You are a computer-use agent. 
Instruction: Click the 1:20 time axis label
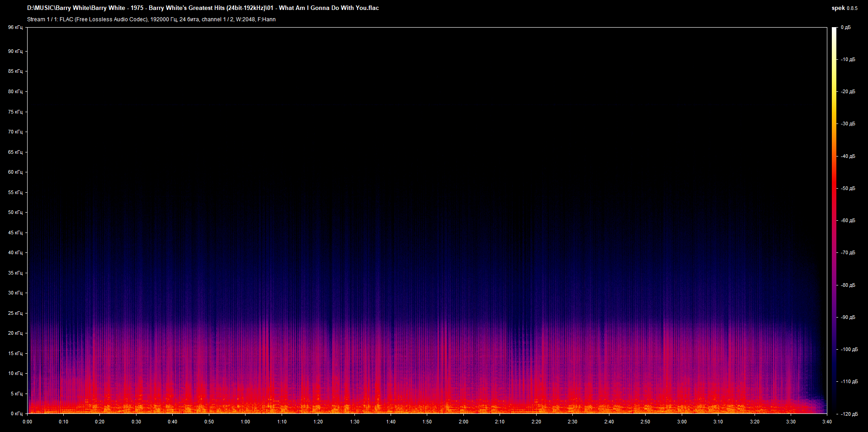click(318, 422)
